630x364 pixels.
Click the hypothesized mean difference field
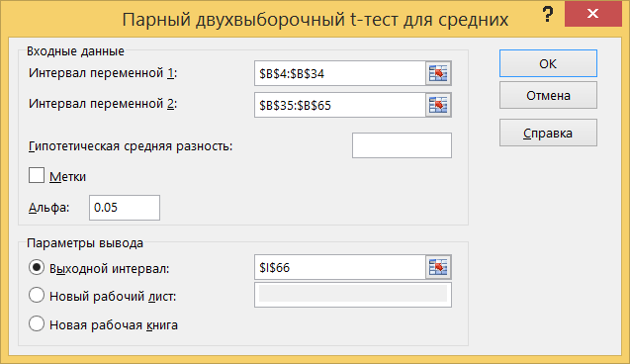pos(402,145)
